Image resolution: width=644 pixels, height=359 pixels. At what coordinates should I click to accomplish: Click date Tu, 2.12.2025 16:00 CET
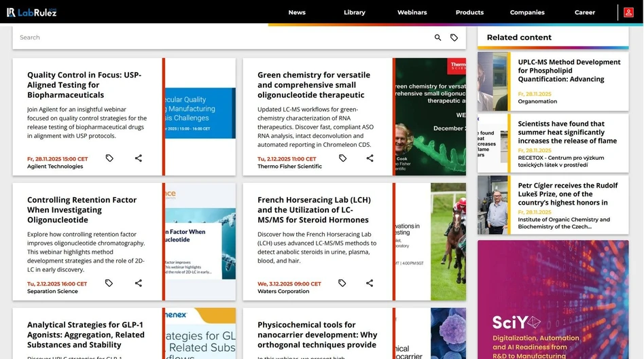(57, 284)
